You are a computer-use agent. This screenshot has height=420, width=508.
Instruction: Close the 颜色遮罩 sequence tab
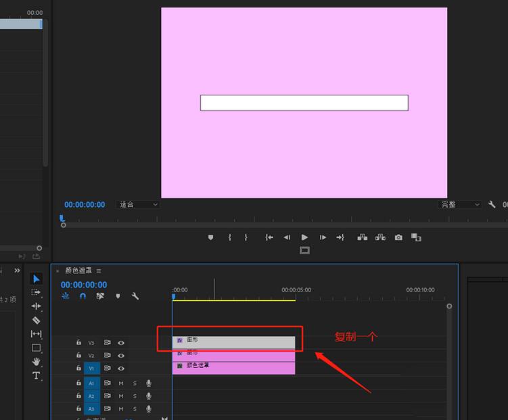(x=57, y=271)
